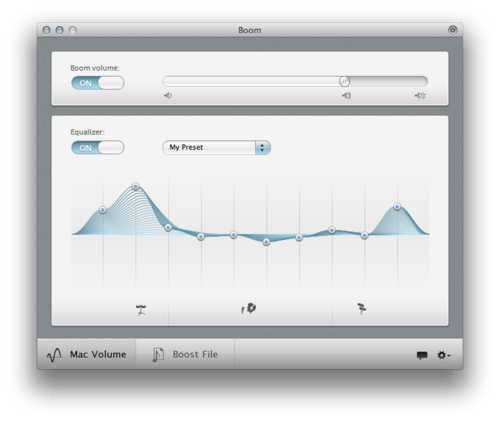The width and height of the screenshot is (500, 421).
Task: Turn off the Boom volume switch
Action: point(98,83)
